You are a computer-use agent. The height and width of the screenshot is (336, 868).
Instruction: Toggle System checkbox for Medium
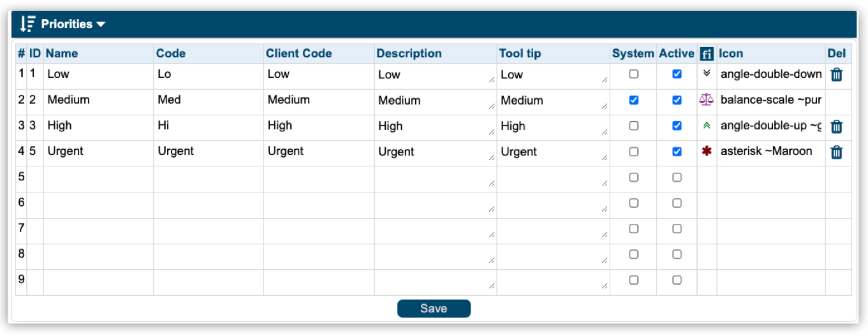pos(633,100)
